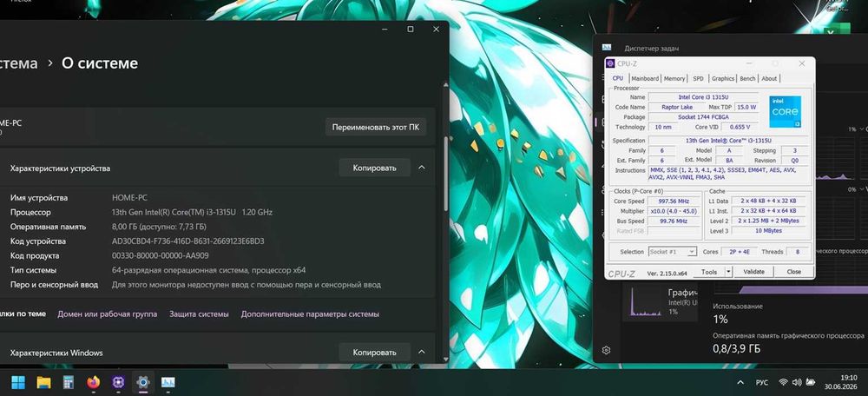This screenshot has width=868, height=396.
Task: Click the Core VID value 0.655 V
Action: click(739, 127)
